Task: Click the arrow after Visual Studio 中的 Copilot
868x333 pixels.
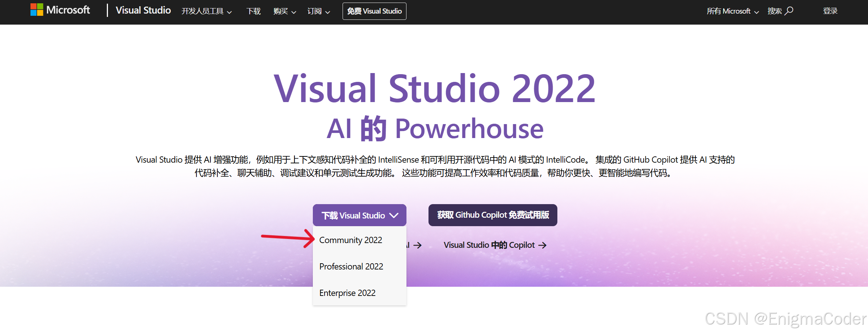Action: (542, 245)
